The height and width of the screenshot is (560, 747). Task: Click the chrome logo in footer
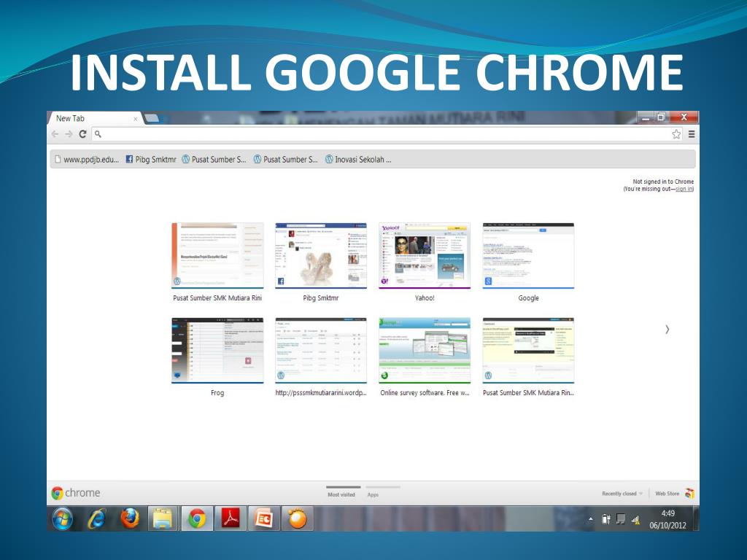click(76, 493)
